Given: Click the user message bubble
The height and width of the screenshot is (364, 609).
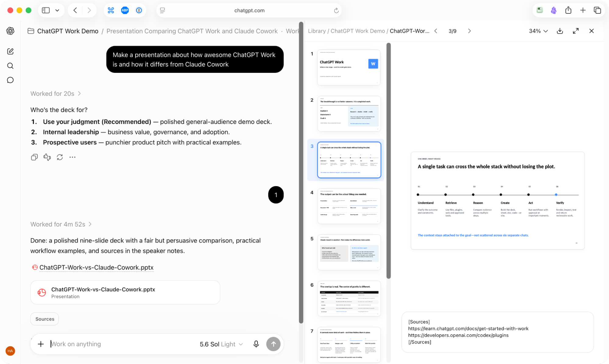Looking at the screenshot, I should 195,59.
